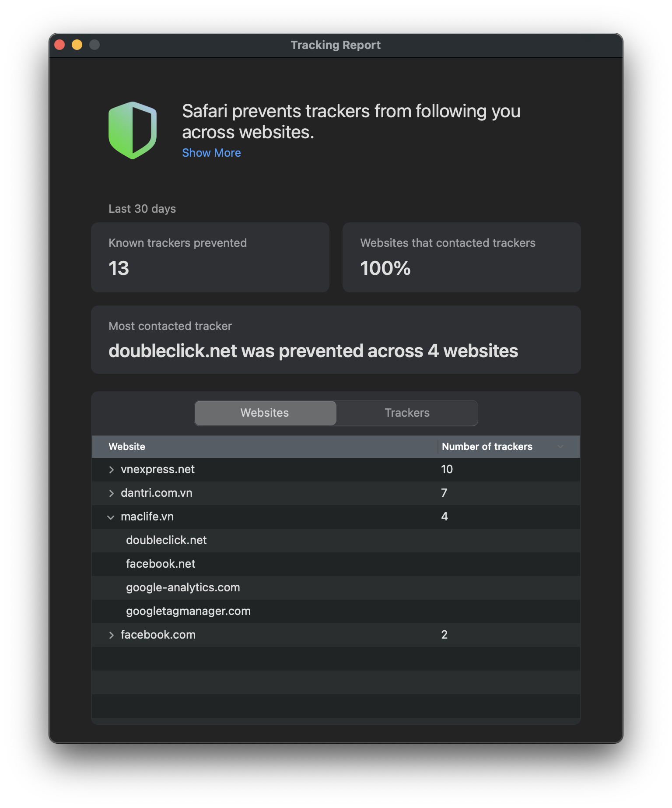Click the sort direction arrow icon
Viewport: 672px width, 808px height.
point(560,446)
